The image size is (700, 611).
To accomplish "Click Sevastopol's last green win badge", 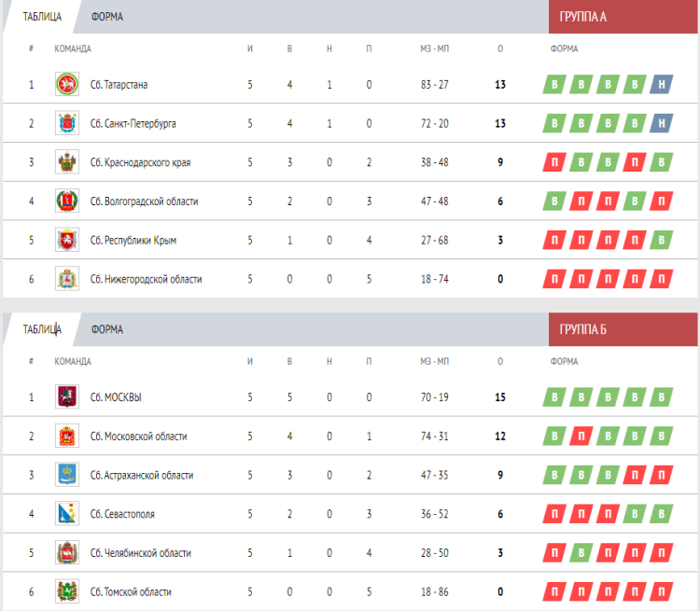I will (662, 514).
